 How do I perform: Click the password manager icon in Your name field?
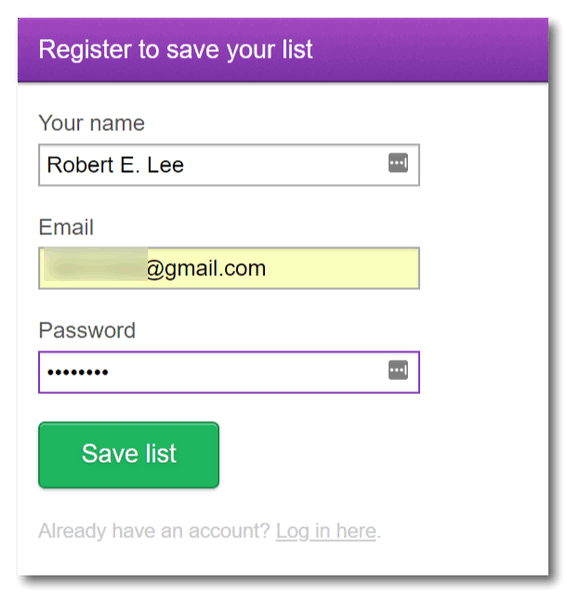398,163
